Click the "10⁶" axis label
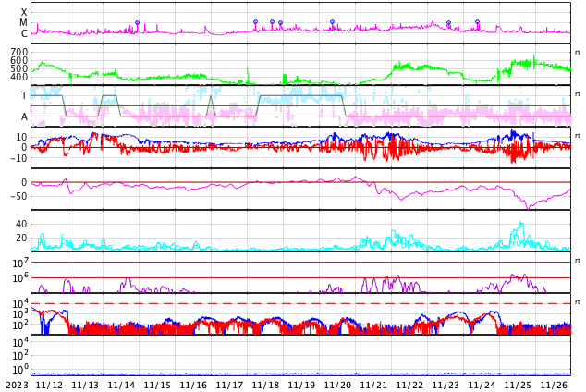This screenshot has width=586, height=392. pos(20,278)
